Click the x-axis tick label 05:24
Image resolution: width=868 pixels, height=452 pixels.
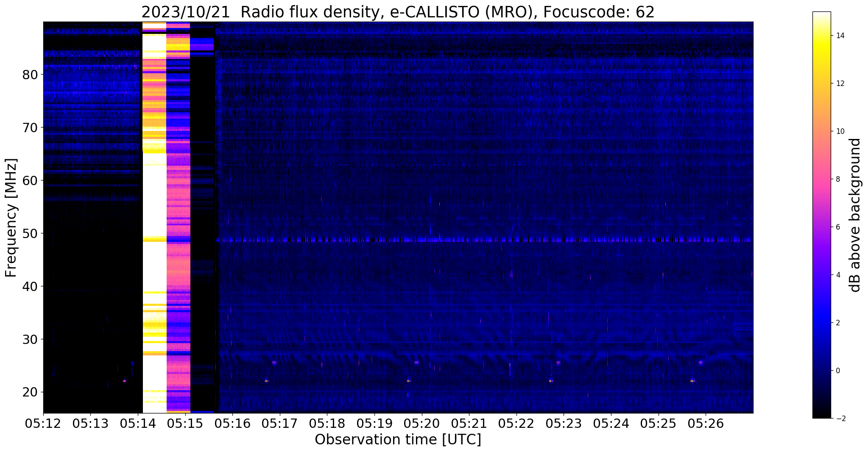pyautogui.click(x=611, y=424)
